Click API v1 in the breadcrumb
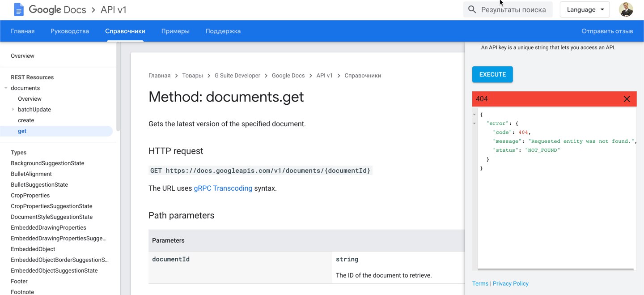The height and width of the screenshot is (295, 644). (324, 76)
